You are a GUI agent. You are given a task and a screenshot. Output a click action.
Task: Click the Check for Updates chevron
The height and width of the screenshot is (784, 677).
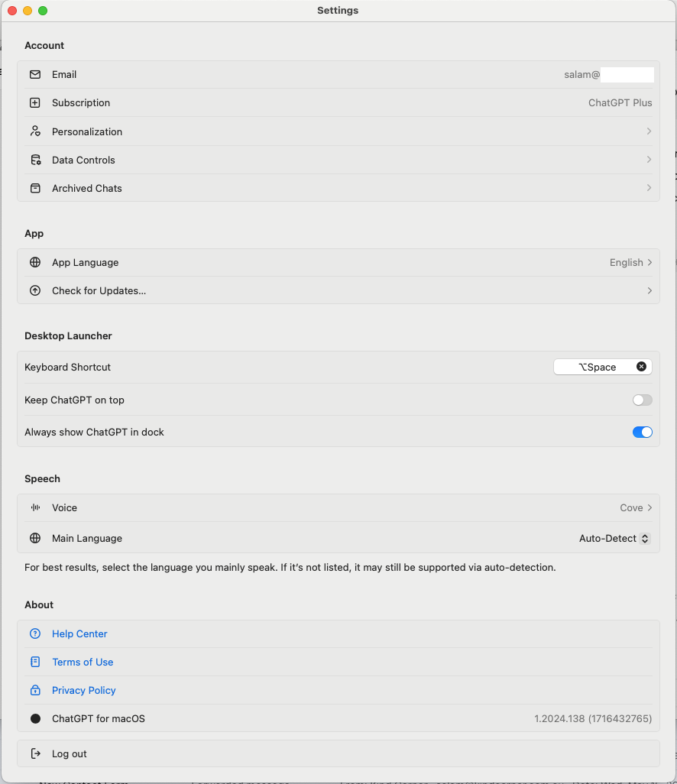pos(649,290)
